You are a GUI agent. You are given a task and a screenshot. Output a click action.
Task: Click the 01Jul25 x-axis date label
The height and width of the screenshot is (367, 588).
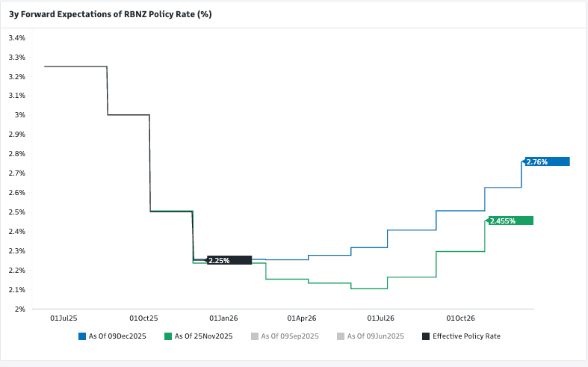point(64,318)
